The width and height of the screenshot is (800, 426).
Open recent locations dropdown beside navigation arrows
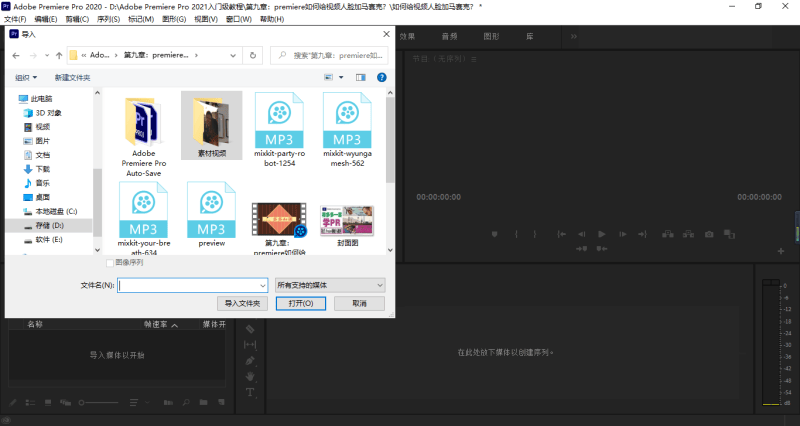[x=47, y=55]
